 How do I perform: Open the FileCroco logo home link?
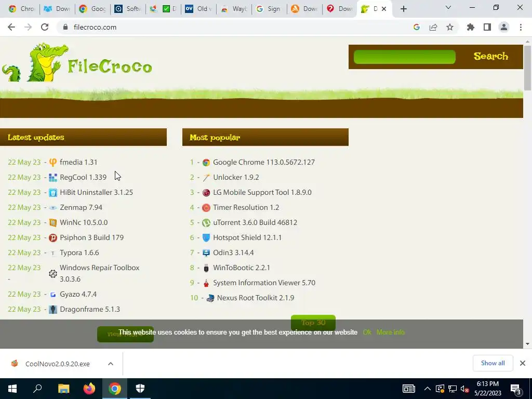point(77,63)
